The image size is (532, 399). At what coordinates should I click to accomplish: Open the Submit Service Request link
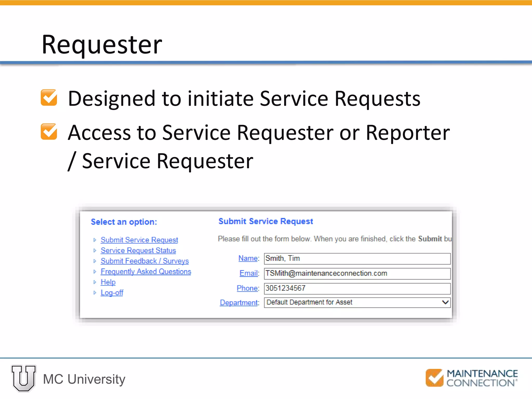(x=139, y=240)
